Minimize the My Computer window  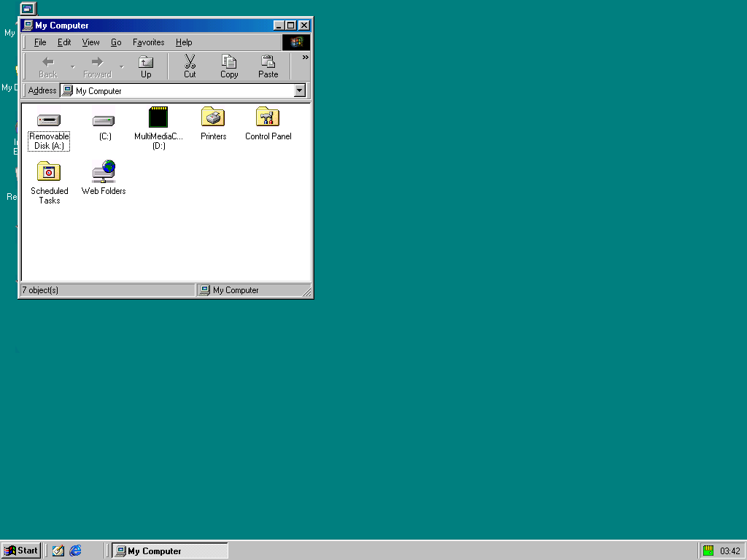coord(279,26)
